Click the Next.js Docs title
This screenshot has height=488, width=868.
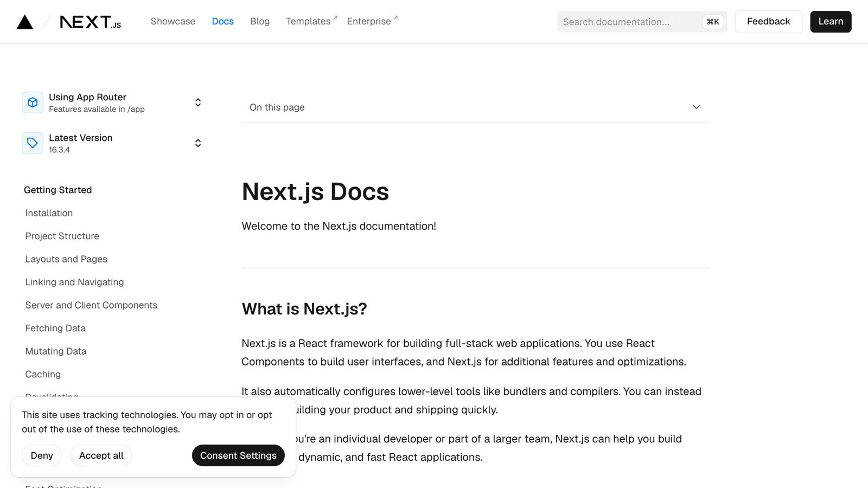tap(315, 191)
